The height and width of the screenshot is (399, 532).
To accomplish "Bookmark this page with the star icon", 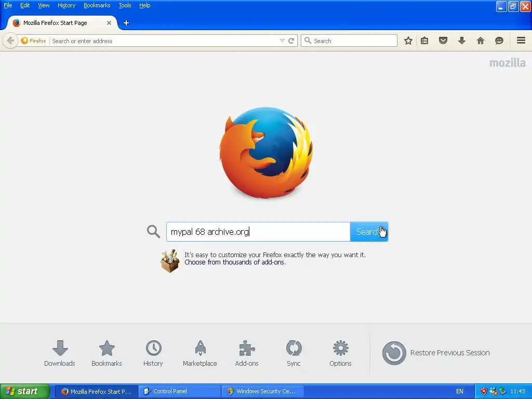I will (x=408, y=41).
